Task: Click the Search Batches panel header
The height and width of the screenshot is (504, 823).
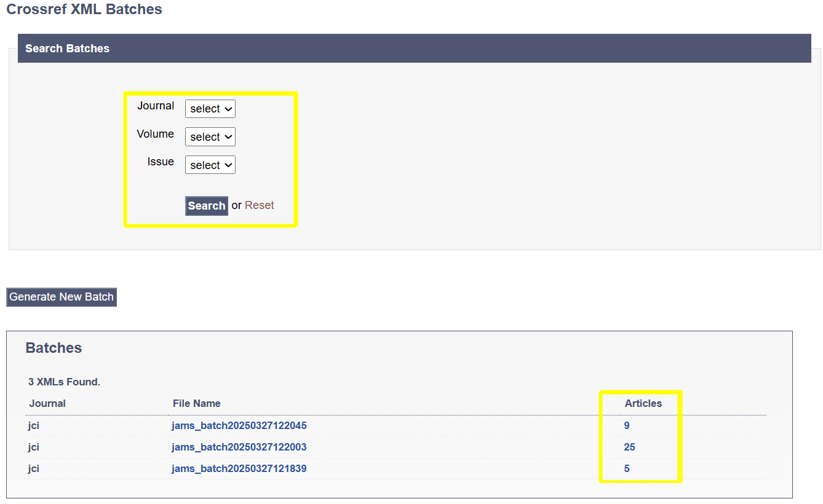Action: coord(67,49)
